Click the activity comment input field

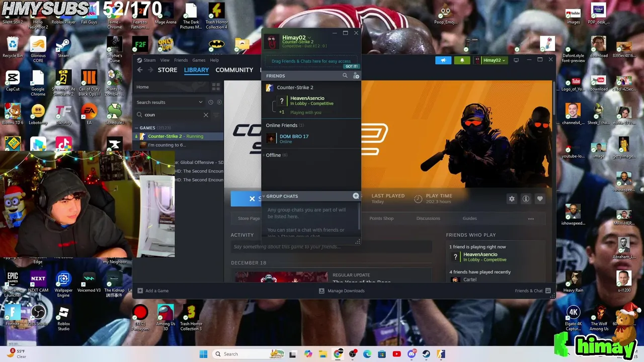(332, 247)
